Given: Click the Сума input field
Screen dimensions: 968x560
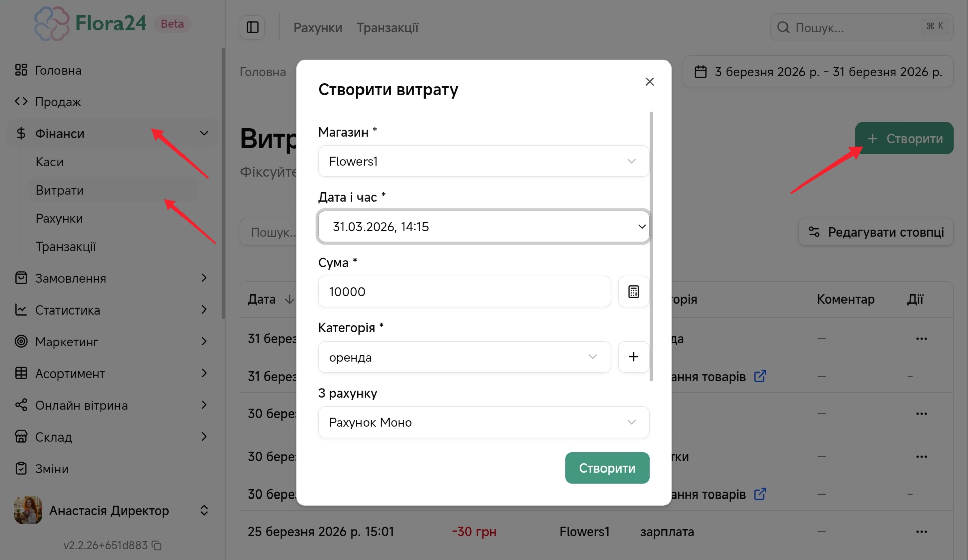Looking at the screenshot, I should (x=464, y=292).
